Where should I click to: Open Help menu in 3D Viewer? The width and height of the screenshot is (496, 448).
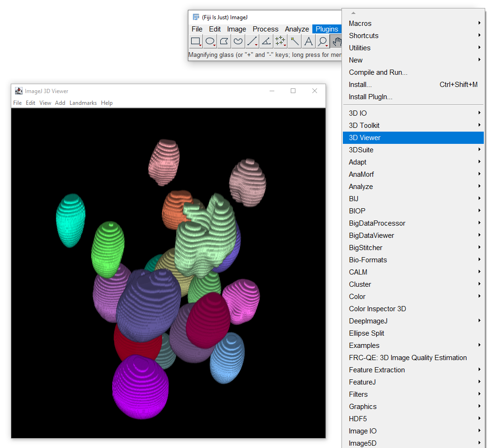(107, 103)
